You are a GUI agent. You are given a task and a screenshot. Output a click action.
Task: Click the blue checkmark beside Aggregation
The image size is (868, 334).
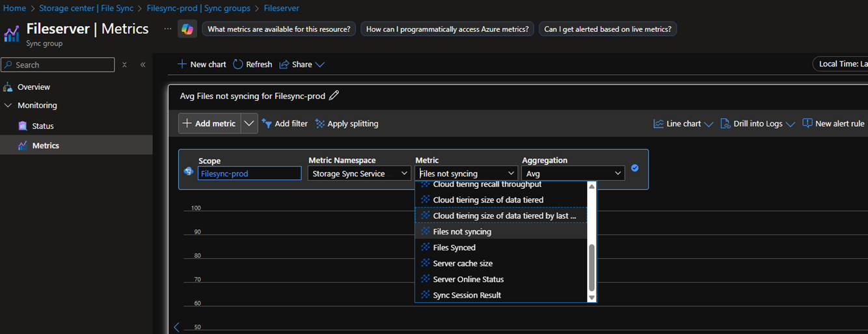click(x=634, y=168)
